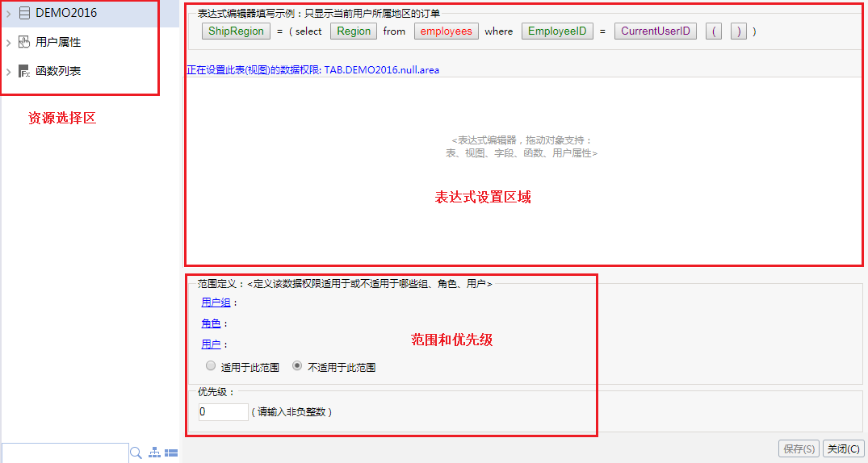Click the closing parenthesis token
868x463 pixels.
pyautogui.click(x=739, y=31)
